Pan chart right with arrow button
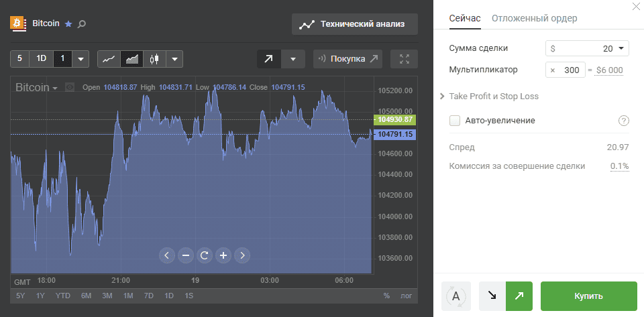 click(242, 255)
